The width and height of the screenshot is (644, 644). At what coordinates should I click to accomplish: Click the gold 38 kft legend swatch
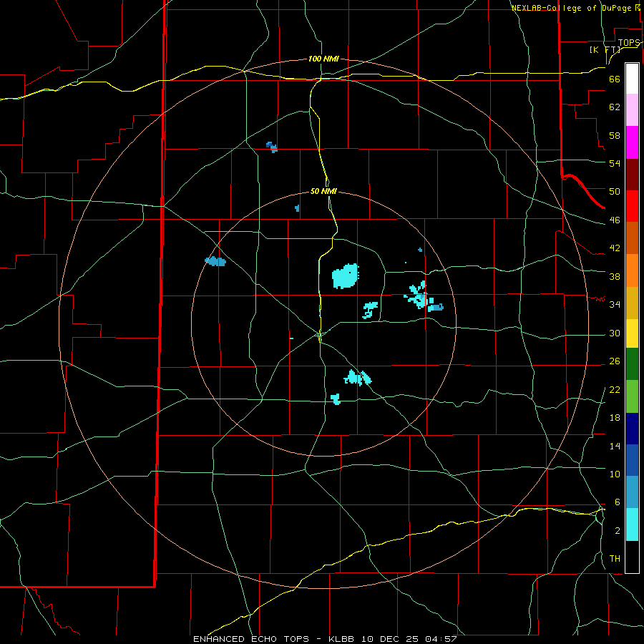coord(632,303)
